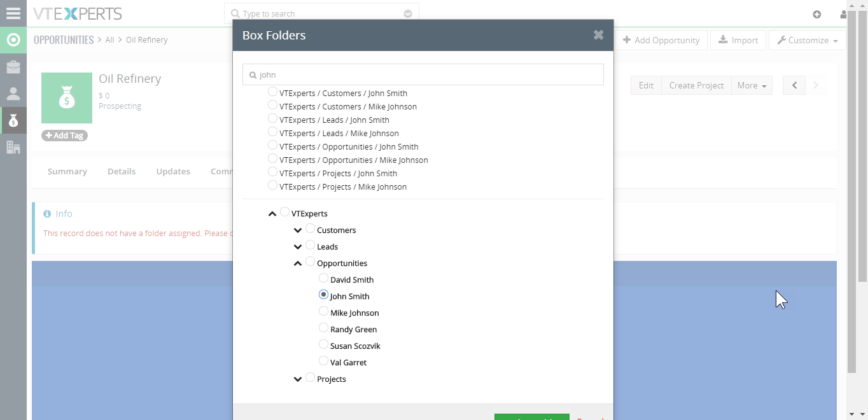Click the VTExperts logo

[x=77, y=13]
